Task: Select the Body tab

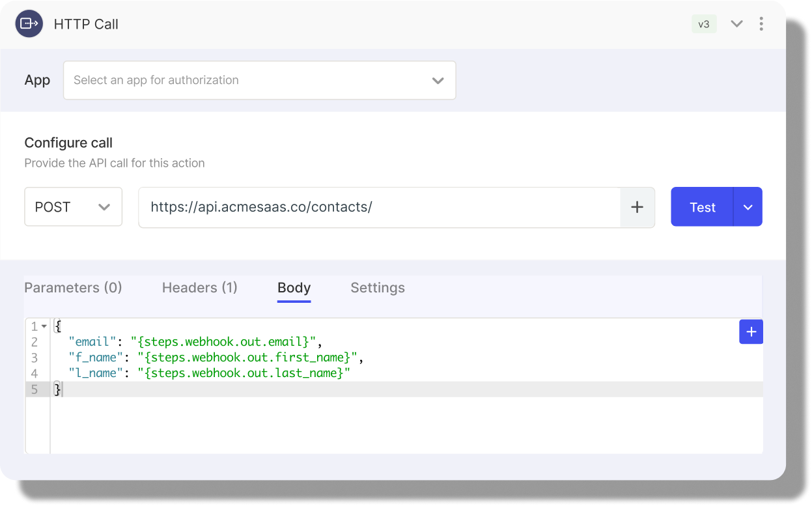Action: [294, 288]
